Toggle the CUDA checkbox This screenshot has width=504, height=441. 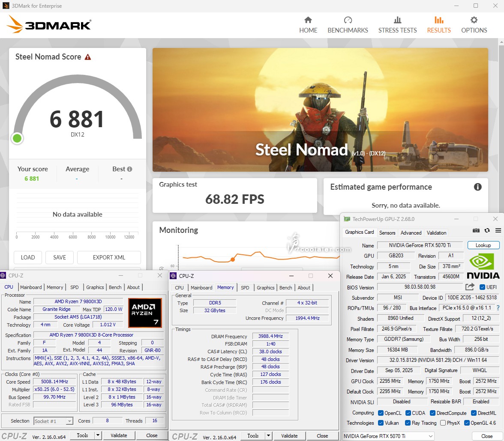pyautogui.click(x=408, y=413)
